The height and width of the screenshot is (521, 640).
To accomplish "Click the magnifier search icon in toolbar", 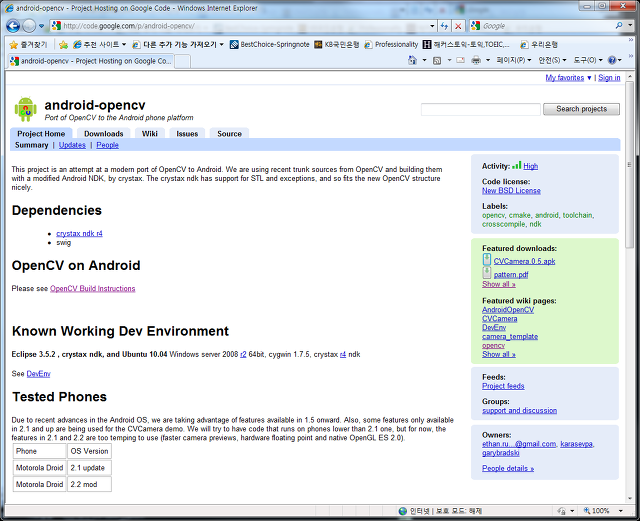I will pyautogui.click(x=619, y=26).
